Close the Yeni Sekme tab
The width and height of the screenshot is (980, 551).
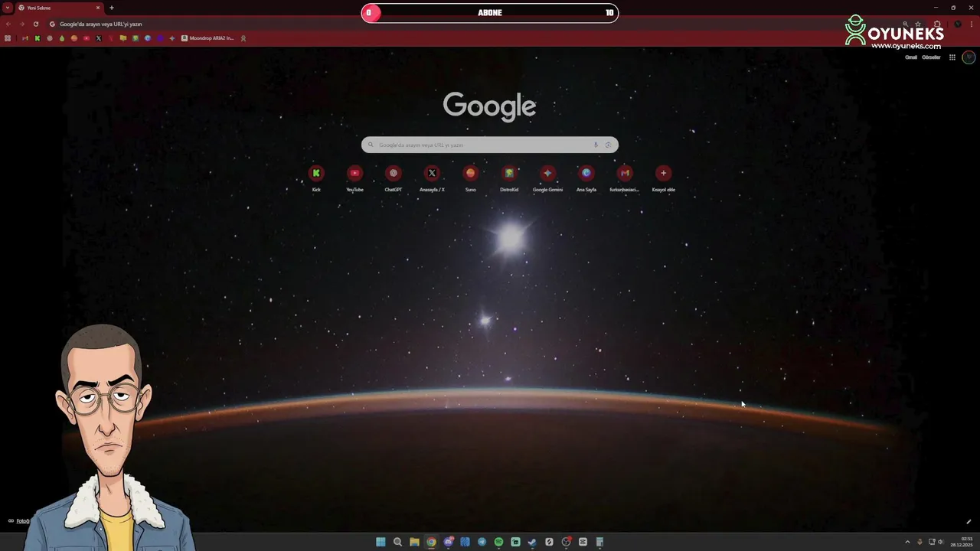[98, 8]
